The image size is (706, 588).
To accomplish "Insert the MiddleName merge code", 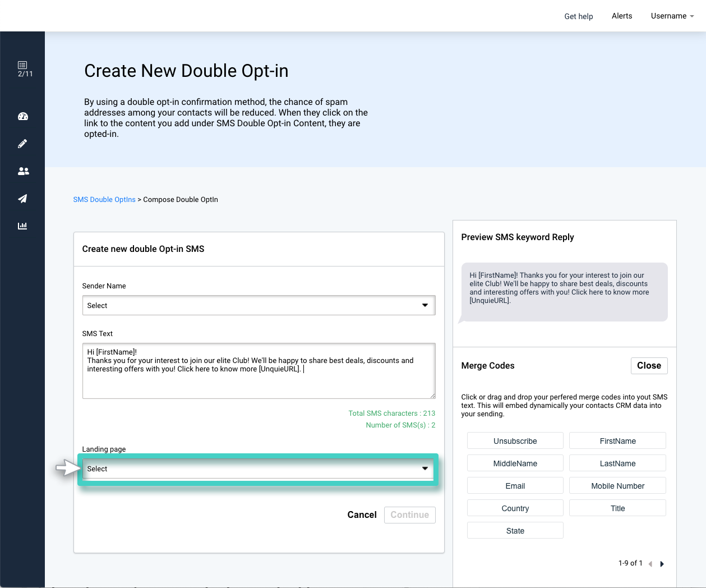I will click(515, 463).
